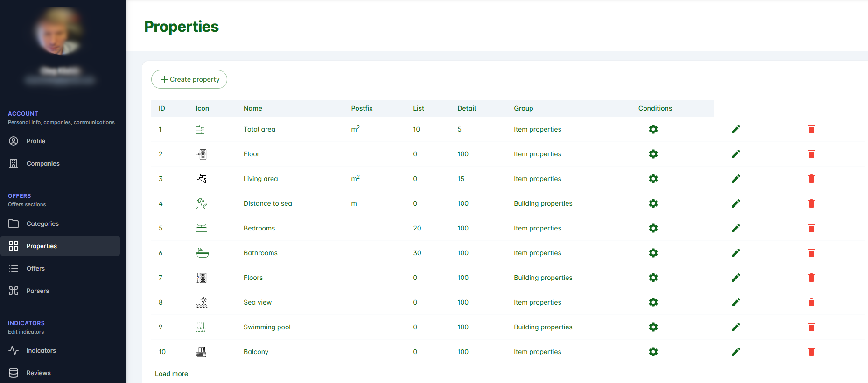Edit the Living area property
The width and height of the screenshot is (868, 383).
(x=736, y=179)
